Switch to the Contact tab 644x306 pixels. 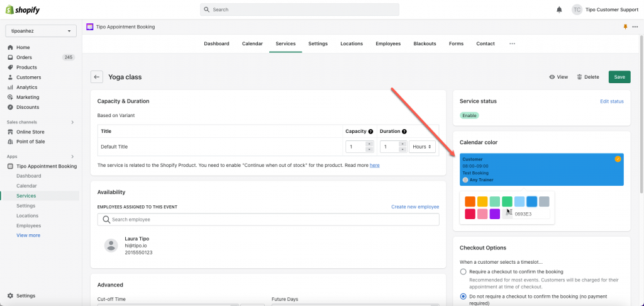tap(486, 43)
